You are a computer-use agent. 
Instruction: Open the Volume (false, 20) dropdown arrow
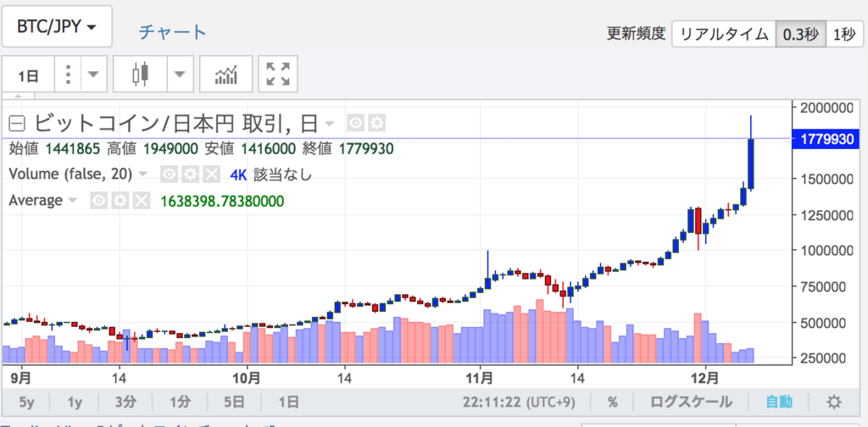point(142,175)
